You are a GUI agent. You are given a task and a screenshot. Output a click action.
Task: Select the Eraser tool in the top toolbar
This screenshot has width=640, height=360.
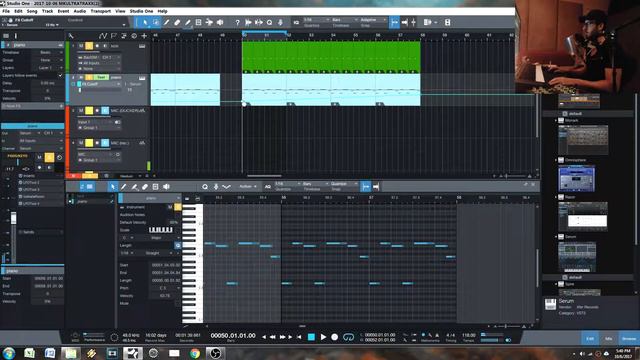pos(177,22)
